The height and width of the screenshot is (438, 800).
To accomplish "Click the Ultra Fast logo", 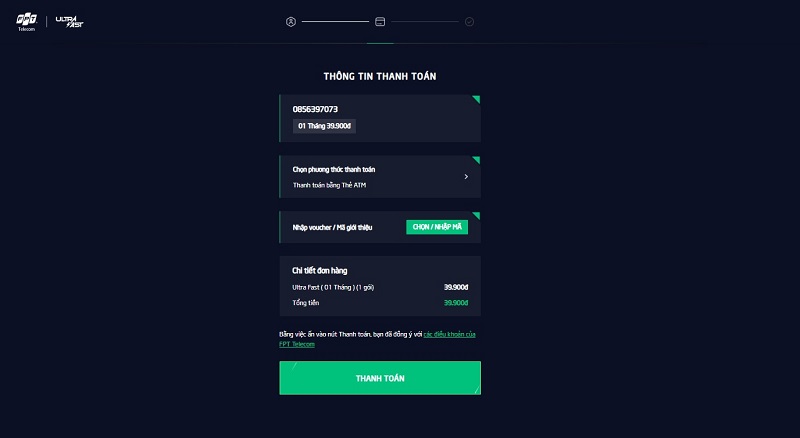I will coord(69,21).
